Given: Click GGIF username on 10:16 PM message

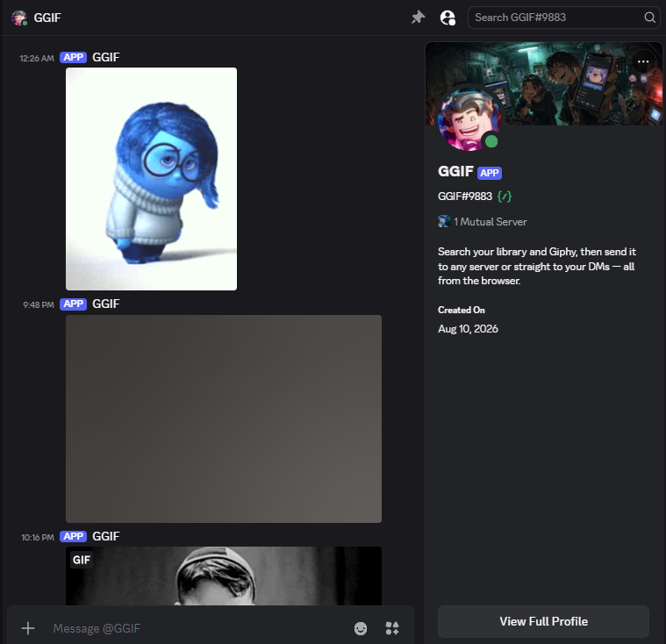Looking at the screenshot, I should (106, 537).
